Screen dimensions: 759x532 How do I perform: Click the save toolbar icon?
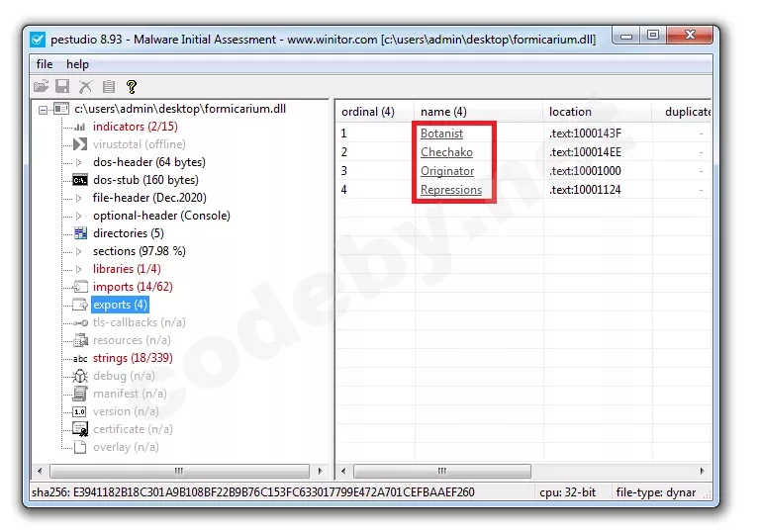point(62,87)
